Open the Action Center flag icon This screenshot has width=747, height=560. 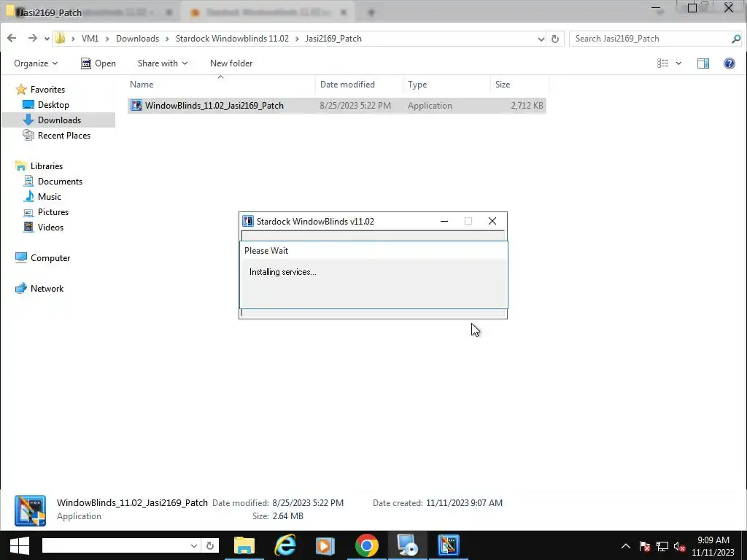click(645, 546)
